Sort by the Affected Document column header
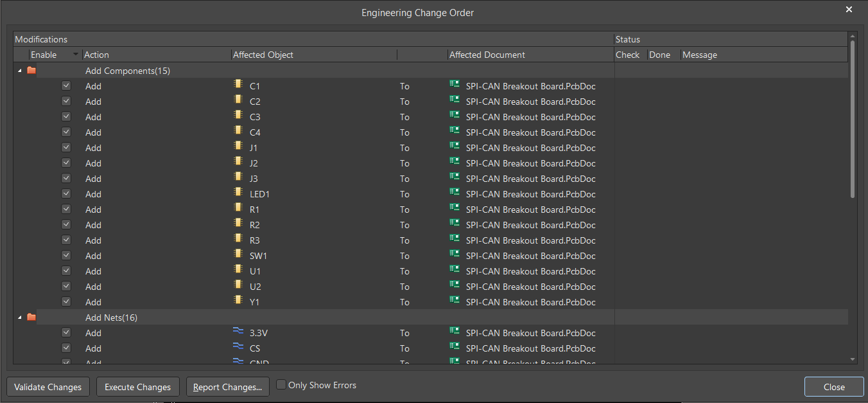 click(x=531, y=55)
